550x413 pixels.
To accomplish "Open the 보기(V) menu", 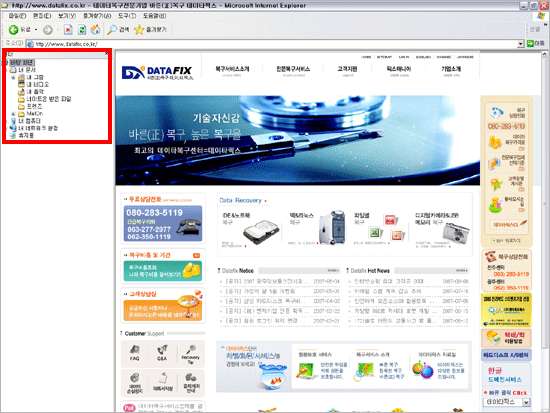I will click(x=67, y=16).
